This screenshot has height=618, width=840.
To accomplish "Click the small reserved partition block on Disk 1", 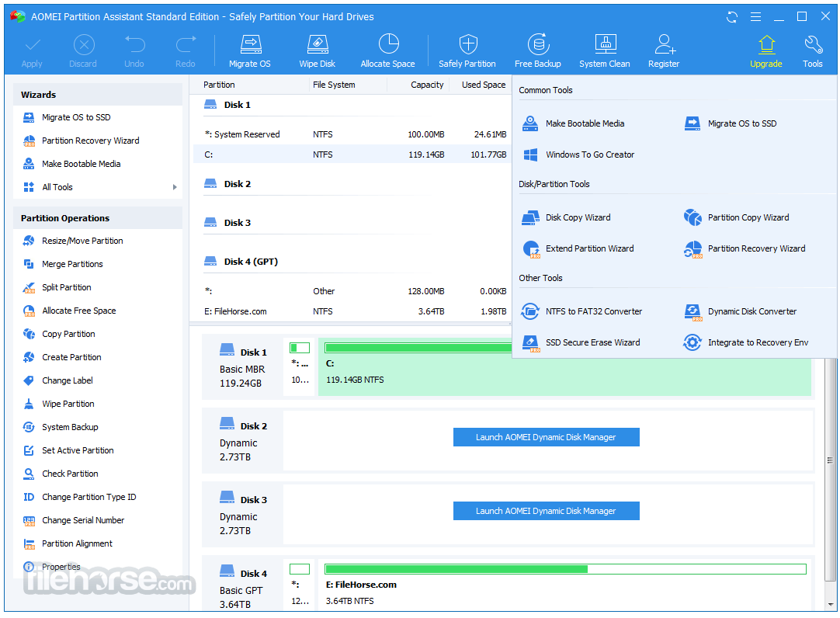I will (300, 366).
